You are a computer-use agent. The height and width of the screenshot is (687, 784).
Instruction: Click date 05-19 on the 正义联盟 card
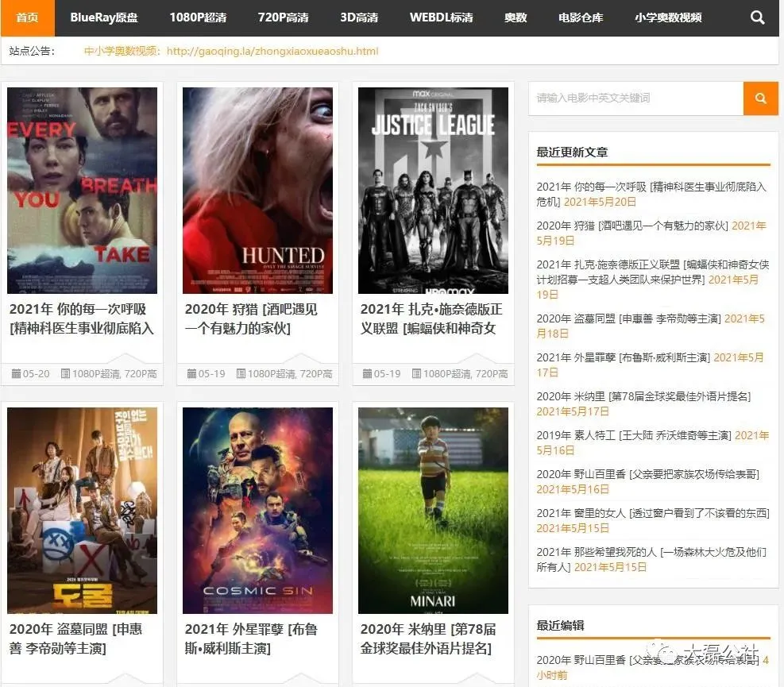[387, 373]
